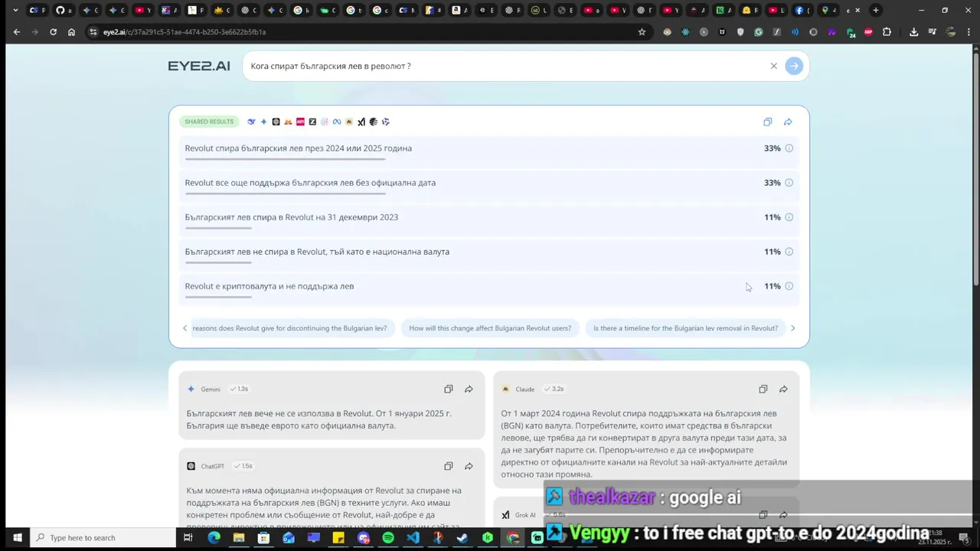Open info for the 'все още поддържа' row

coord(789,183)
